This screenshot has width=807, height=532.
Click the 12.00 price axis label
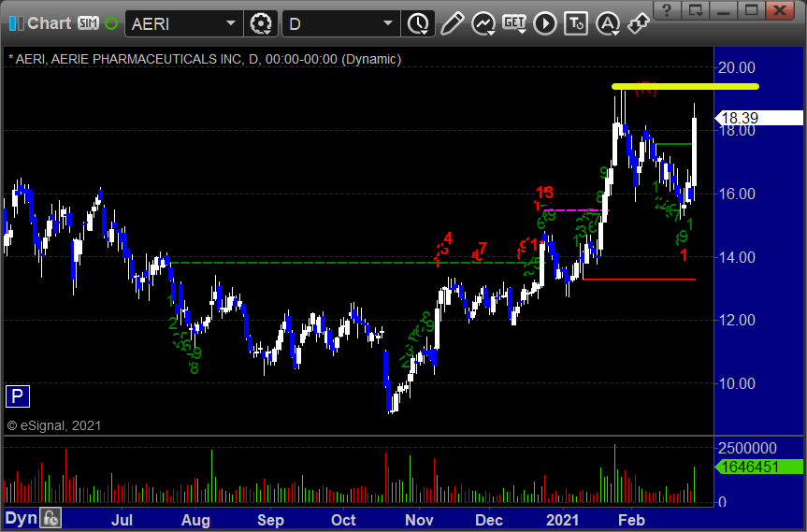(737, 320)
